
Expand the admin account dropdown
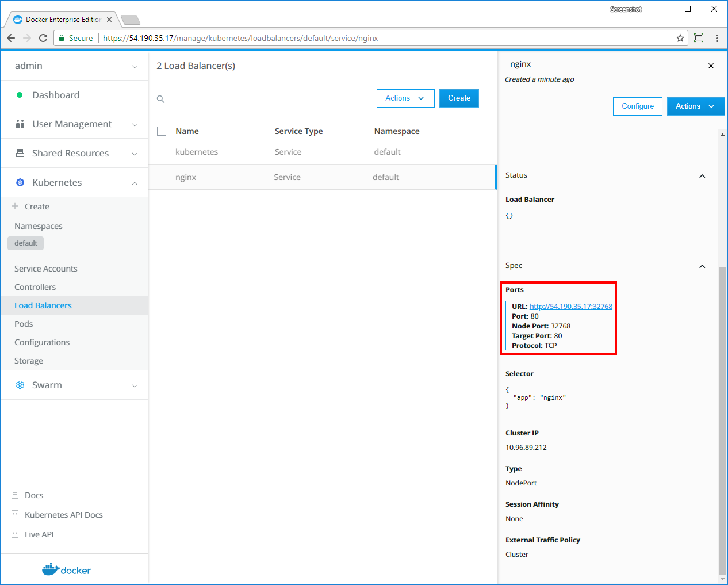[135, 66]
